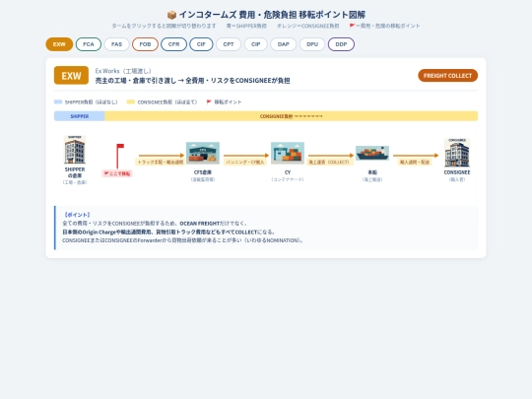Click the CONSIGNEE building icon

click(x=457, y=153)
